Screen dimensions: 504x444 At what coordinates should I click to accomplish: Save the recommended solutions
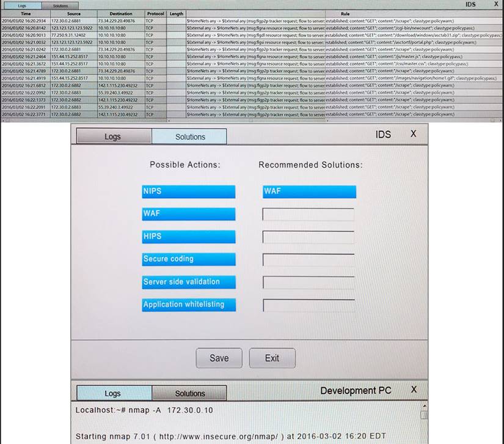coord(219,358)
